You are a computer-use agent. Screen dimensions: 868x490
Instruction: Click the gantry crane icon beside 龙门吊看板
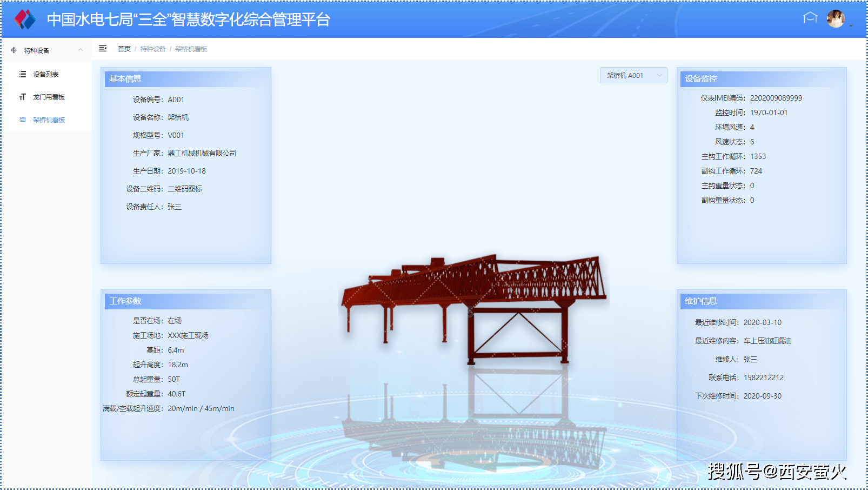(23, 97)
